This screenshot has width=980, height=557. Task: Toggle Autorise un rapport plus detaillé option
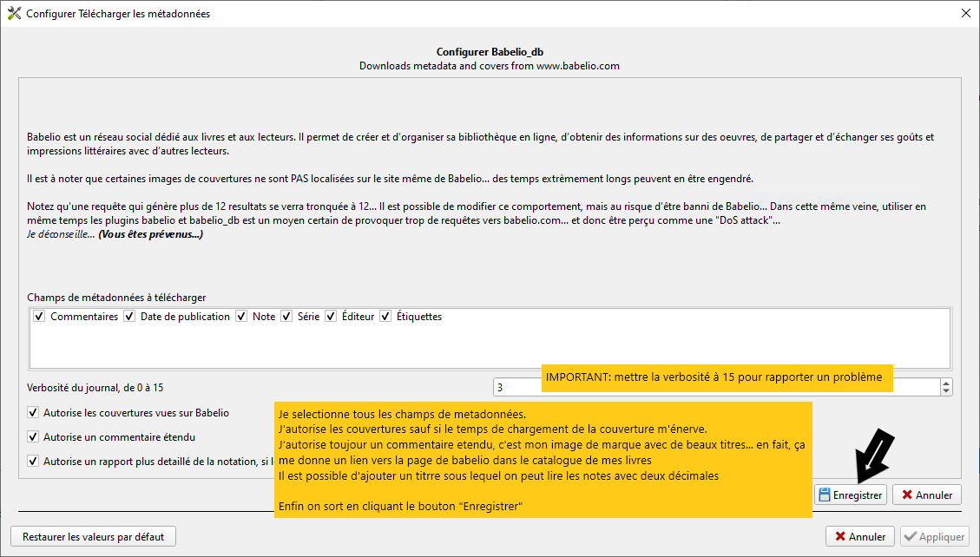pyautogui.click(x=33, y=462)
